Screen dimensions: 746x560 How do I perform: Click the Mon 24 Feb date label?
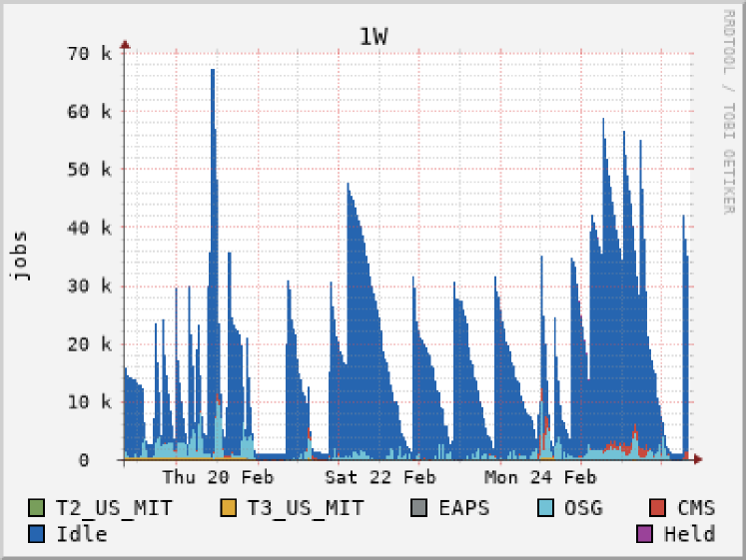(540, 477)
